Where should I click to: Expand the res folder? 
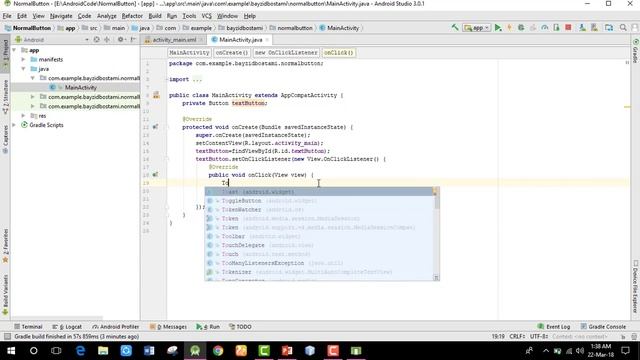23,116
